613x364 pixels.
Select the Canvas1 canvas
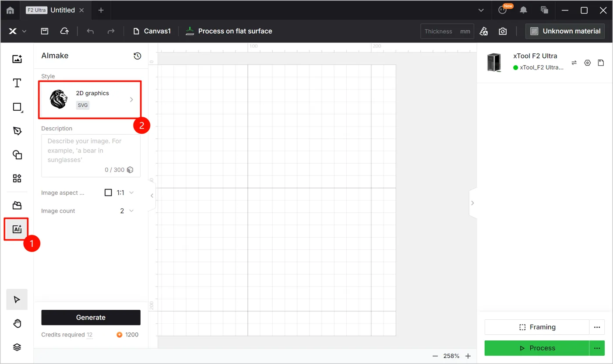(151, 31)
